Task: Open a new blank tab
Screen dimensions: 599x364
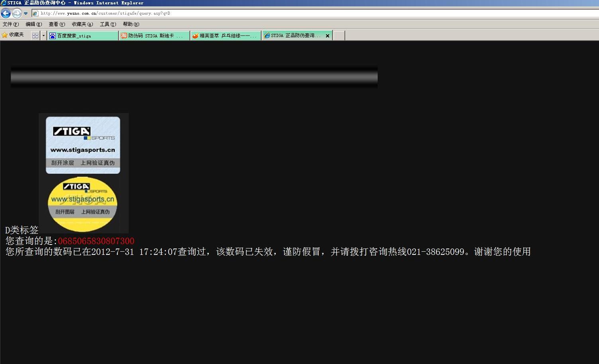Action: coord(339,36)
